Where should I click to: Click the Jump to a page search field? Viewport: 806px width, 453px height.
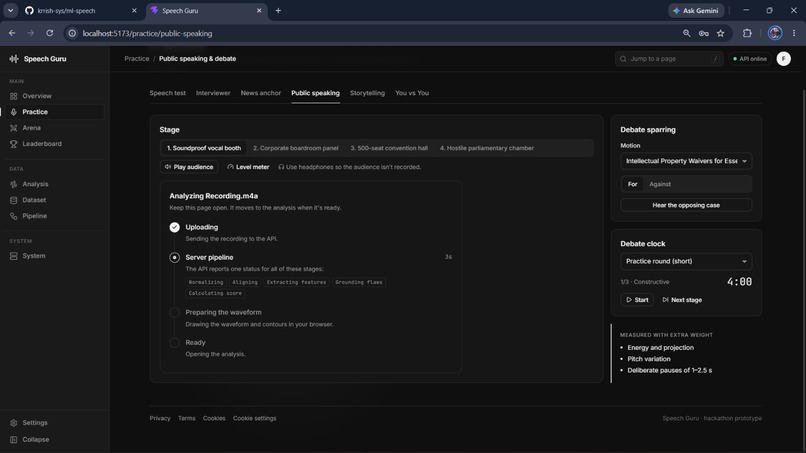click(669, 59)
